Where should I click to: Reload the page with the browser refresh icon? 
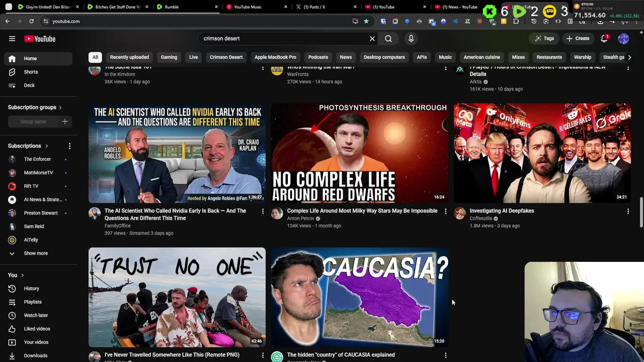(x=31, y=21)
